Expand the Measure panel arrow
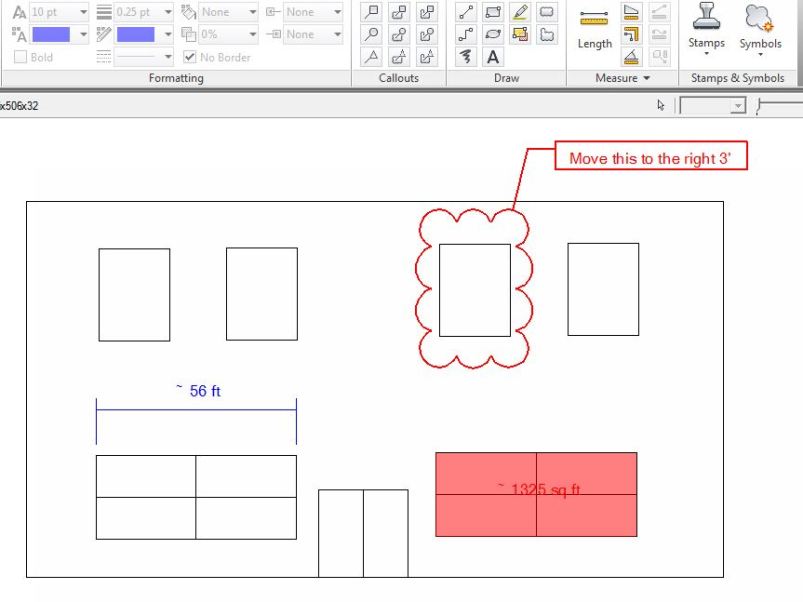The image size is (803, 602). [647, 78]
